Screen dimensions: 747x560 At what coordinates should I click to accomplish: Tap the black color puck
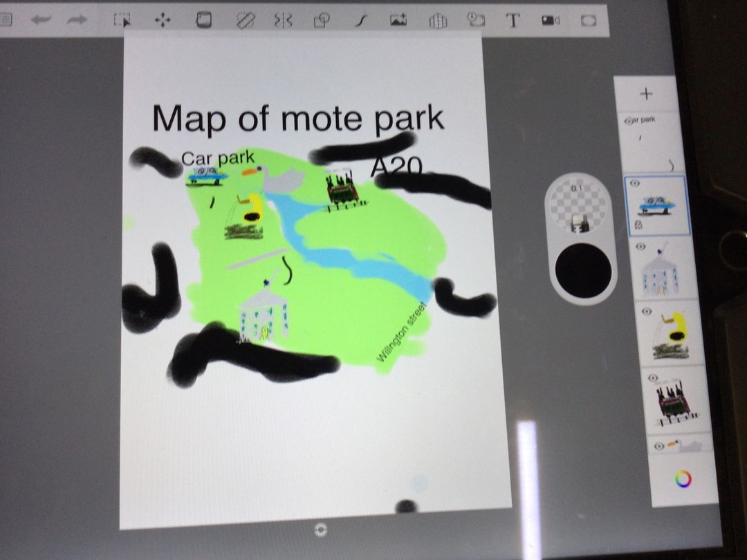click(584, 270)
